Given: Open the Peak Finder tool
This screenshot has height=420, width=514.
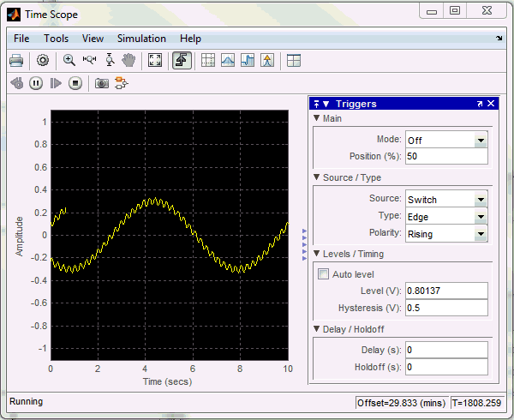Looking at the screenshot, I should [x=267, y=60].
